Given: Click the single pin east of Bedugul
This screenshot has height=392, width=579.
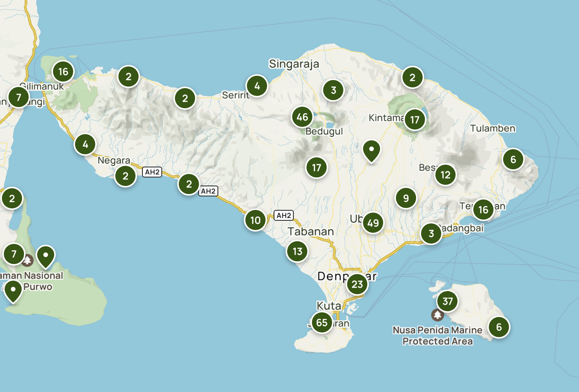Looking at the screenshot, I should (371, 150).
